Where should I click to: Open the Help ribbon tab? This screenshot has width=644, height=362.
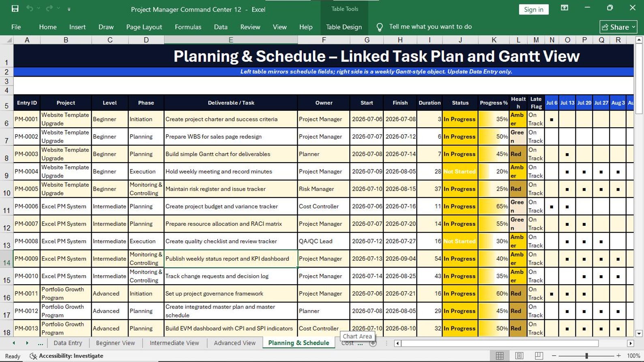306,27
